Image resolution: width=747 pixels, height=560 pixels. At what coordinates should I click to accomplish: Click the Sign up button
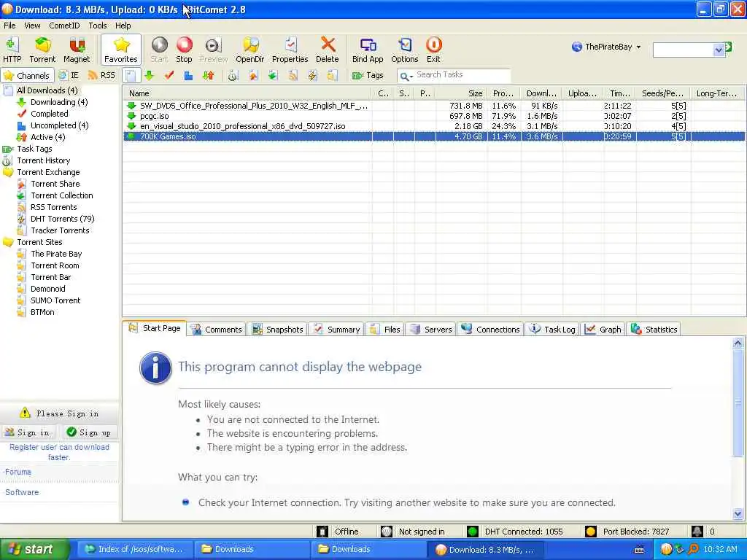click(89, 432)
